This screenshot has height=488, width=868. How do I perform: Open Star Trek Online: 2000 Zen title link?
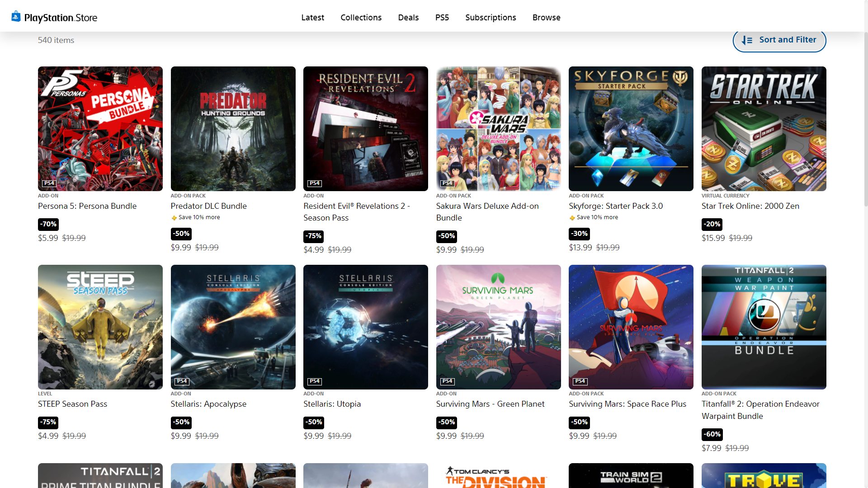[x=750, y=206]
